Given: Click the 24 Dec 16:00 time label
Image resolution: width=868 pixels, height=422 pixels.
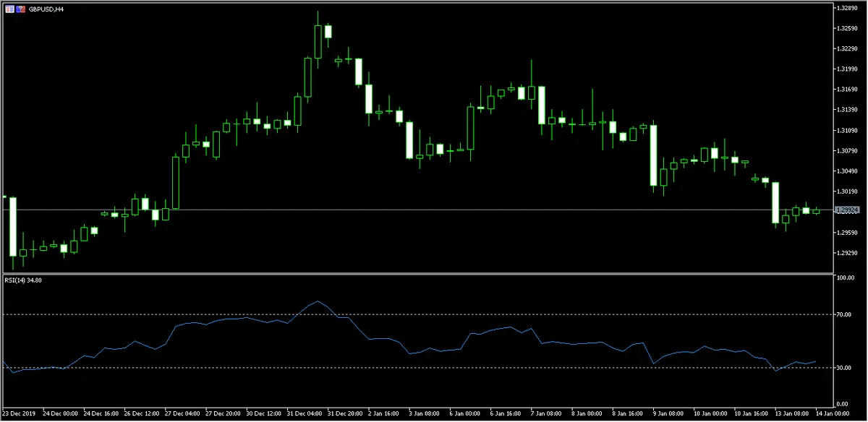Looking at the screenshot, I should pyautogui.click(x=103, y=415).
